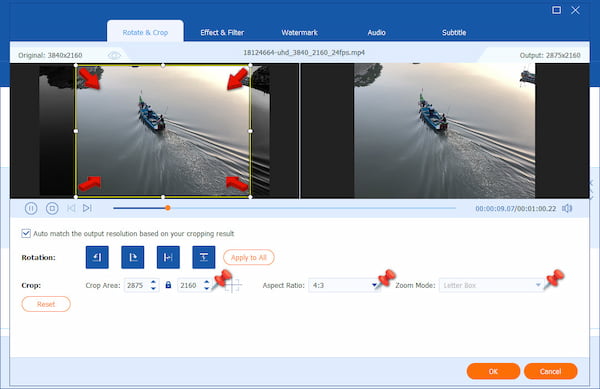Stop the video playback
The height and width of the screenshot is (389, 600).
[x=52, y=208]
